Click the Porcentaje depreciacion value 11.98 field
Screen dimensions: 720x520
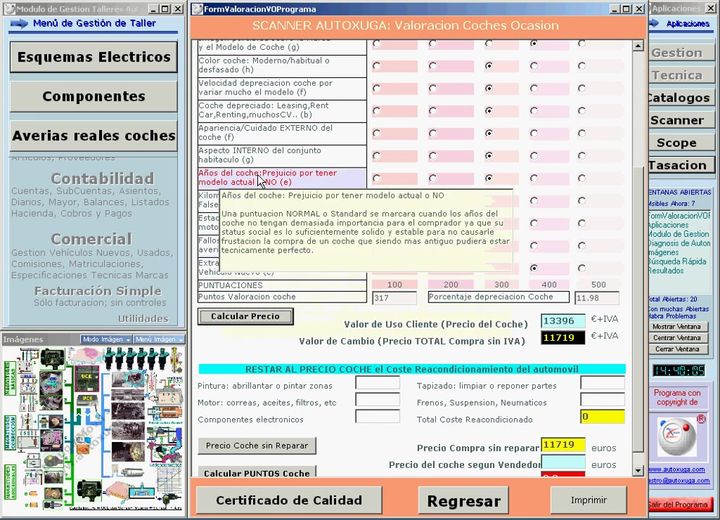tap(597, 298)
